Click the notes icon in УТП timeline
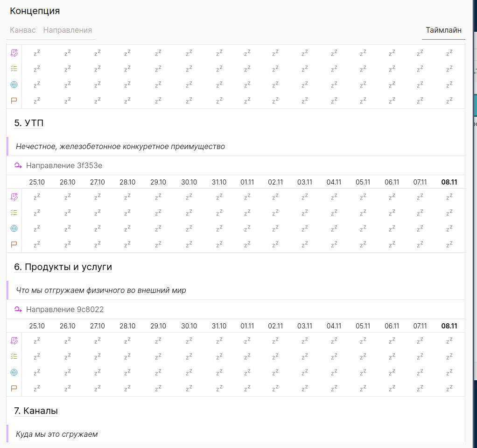477x448 pixels. tap(14, 197)
